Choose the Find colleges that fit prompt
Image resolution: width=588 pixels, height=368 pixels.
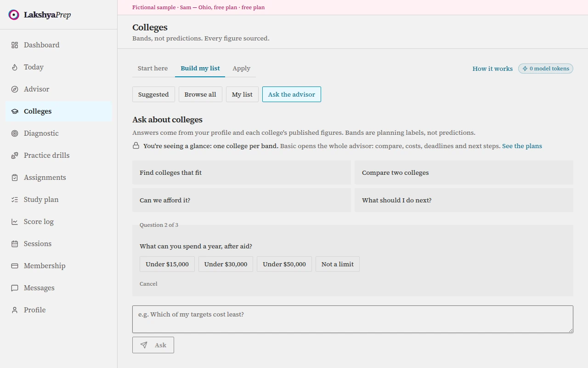(x=242, y=172)
